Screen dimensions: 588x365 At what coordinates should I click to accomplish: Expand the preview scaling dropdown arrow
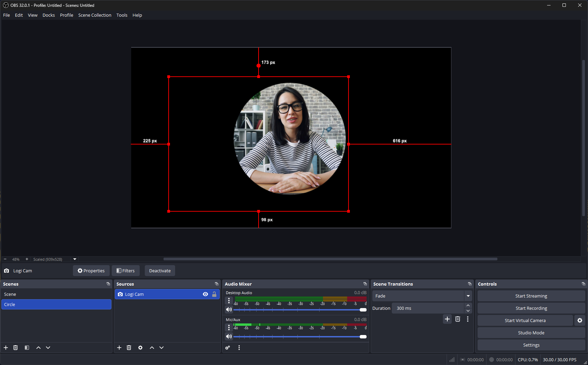click(75, 259)
